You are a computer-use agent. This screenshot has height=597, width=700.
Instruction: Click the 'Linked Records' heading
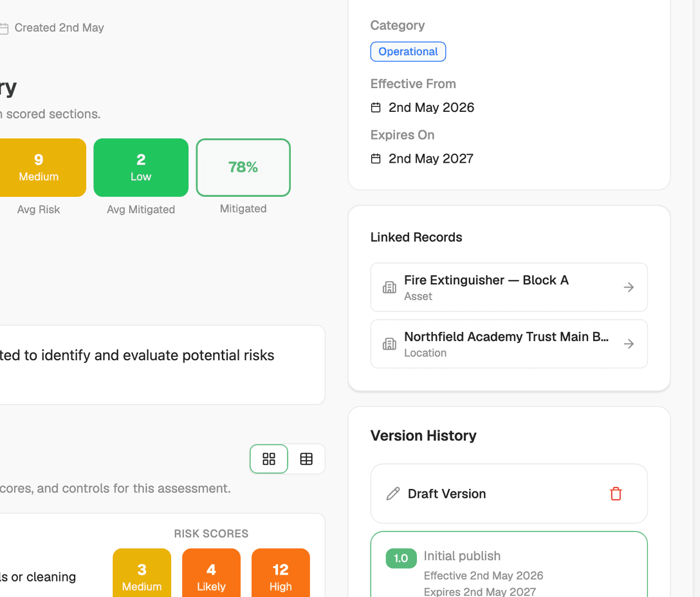tap(416, 237)
